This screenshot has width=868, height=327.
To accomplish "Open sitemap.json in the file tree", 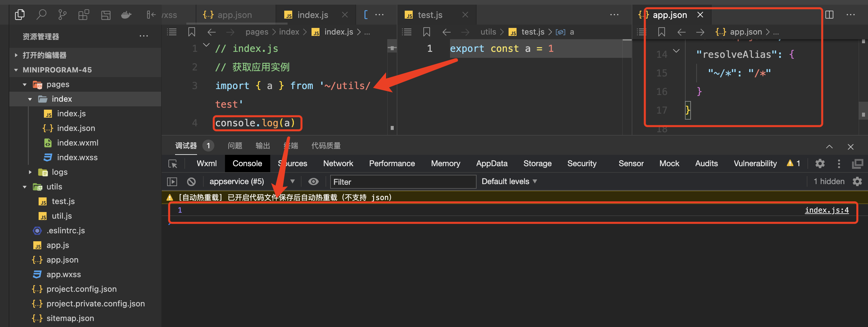I will tap(70, 318).
